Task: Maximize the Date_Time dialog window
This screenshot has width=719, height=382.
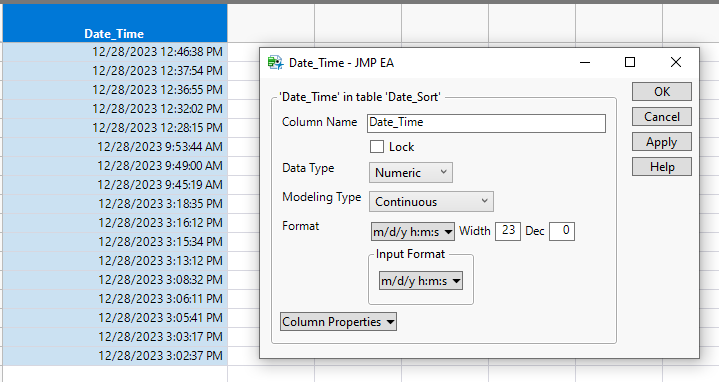Action: (630, 62)
